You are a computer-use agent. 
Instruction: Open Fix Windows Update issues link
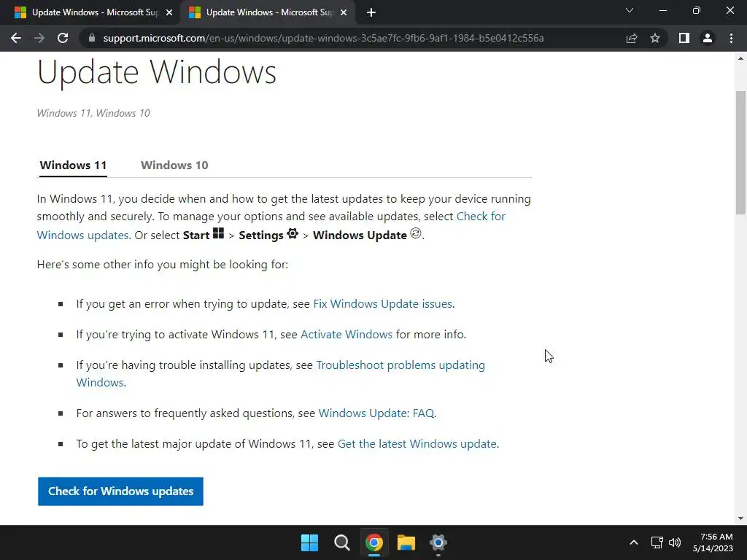(x=384, y=304)
